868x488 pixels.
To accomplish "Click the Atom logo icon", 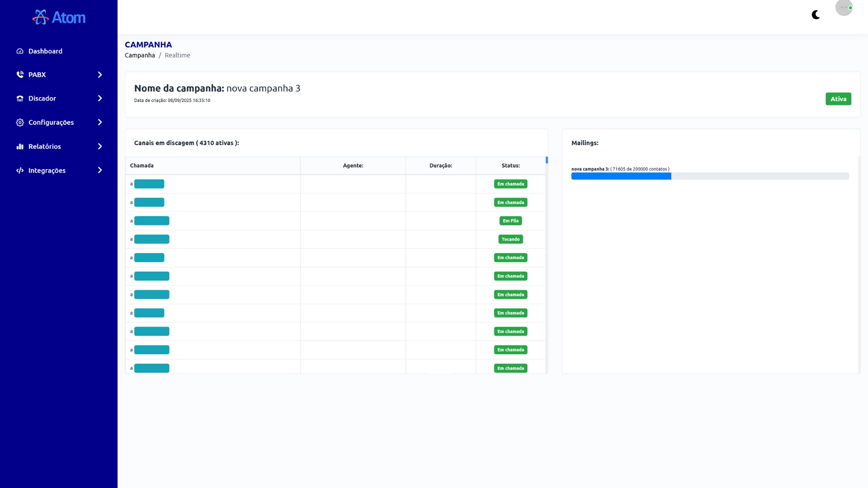I will pos(41,17).
